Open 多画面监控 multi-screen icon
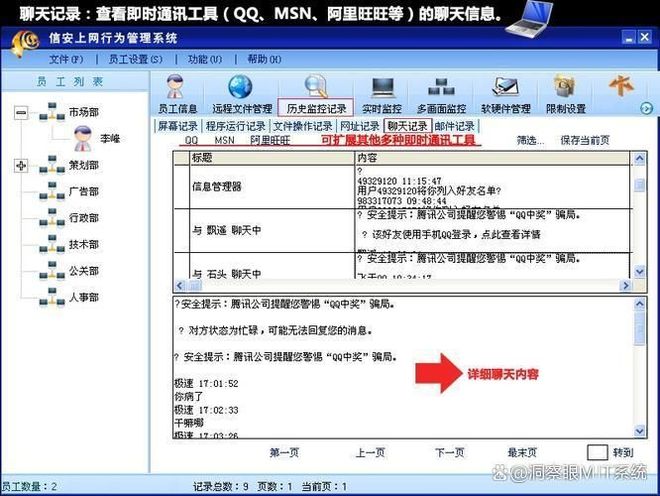The image size is (660, 496). coord(441,87)
